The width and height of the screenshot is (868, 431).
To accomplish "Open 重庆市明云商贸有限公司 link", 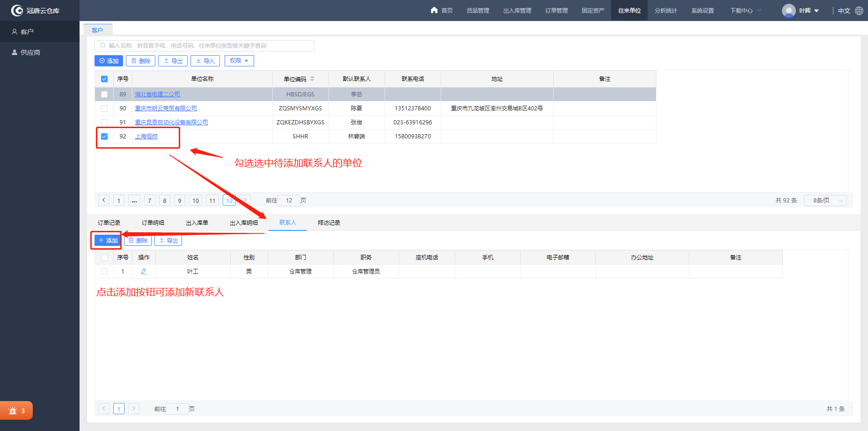I will pos(166,108).
